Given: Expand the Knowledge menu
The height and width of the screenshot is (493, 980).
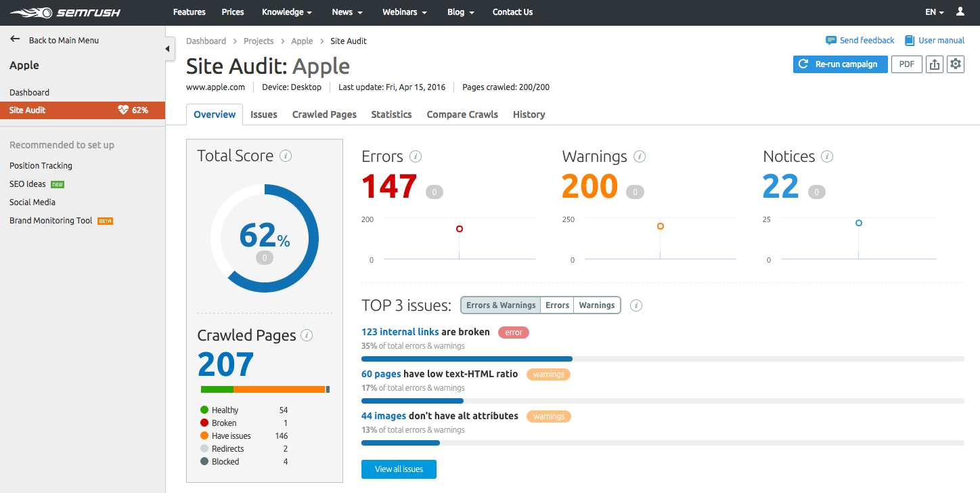Looking at the screenshot, I should [287, 12].
